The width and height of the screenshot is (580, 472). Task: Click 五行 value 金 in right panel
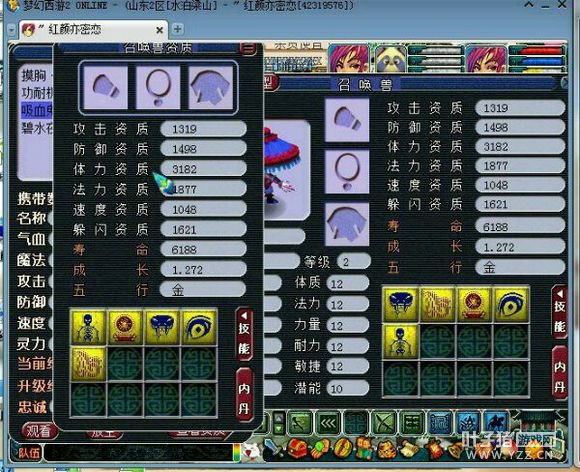tap(520, 267)
